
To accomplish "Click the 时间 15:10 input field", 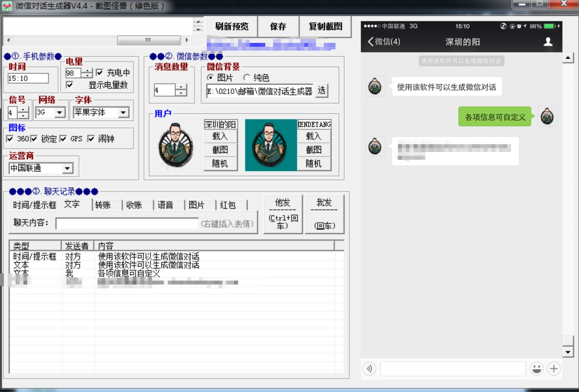I will tap(28, 78).
